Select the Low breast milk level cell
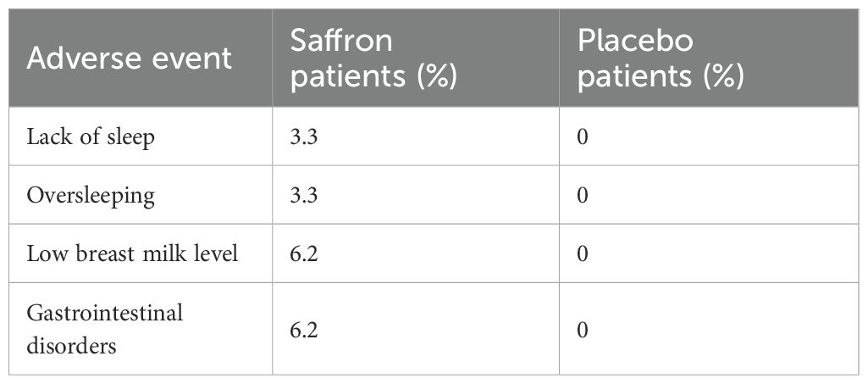 point(132,253)
